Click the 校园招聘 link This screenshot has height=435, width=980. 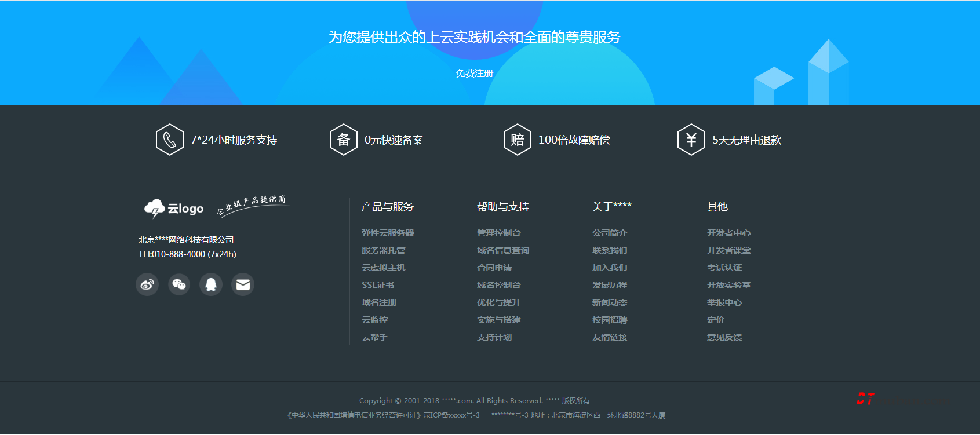[609, 320]
